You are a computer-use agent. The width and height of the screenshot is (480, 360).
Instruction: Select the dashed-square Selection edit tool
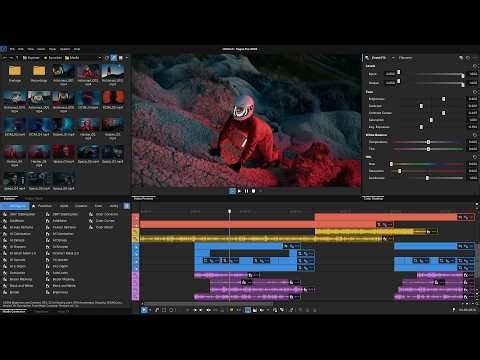(164, 310)
